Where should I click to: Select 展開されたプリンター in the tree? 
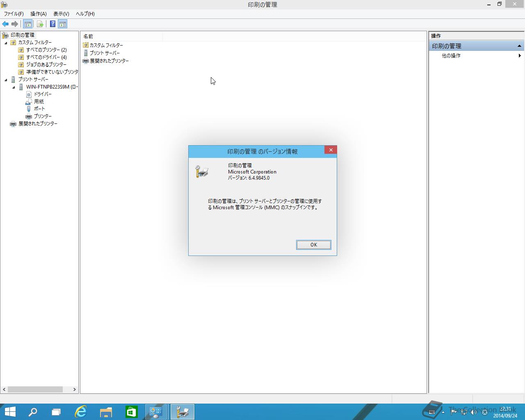(x=38, y=124)
